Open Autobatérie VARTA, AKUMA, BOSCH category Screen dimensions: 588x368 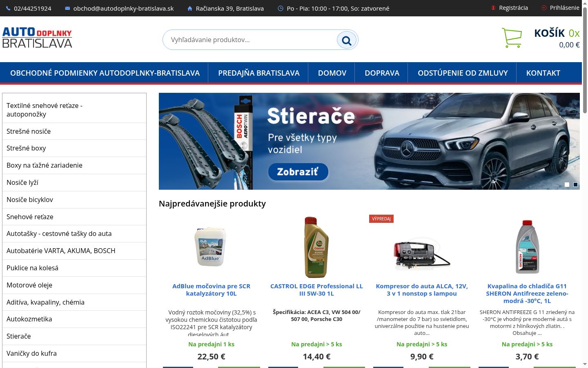(74, 251)
